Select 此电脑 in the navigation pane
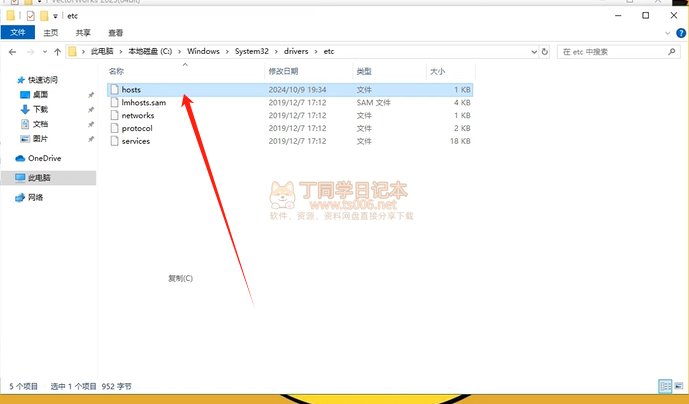The height and width of the screenshot is (404, 689). [x=48, y=178]
